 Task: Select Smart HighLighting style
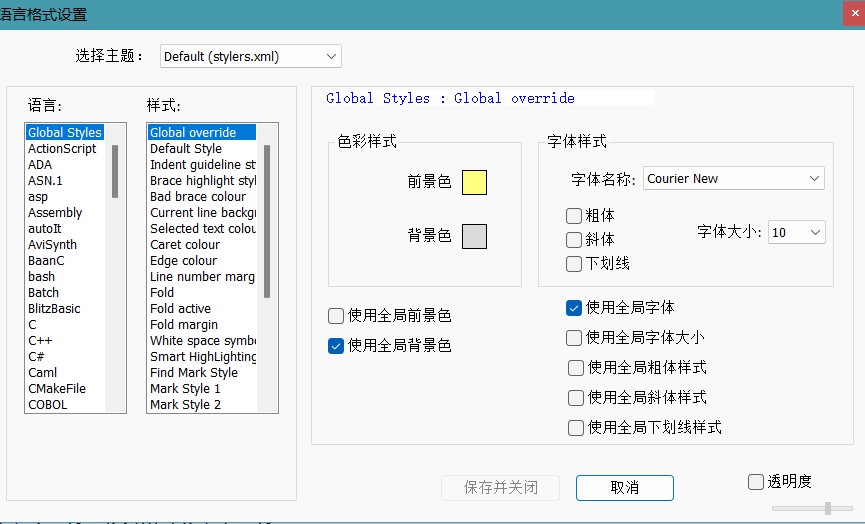(x=203, y=357)
